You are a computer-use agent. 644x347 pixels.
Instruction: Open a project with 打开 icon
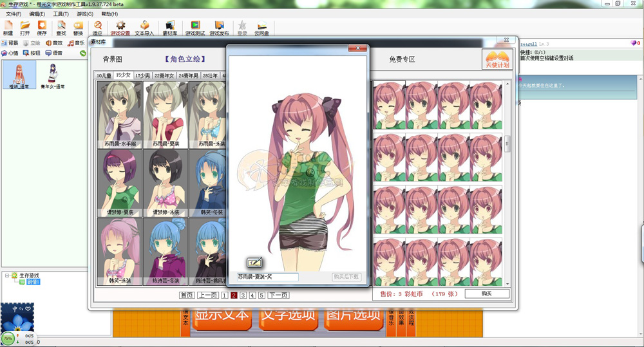(25, 26)
